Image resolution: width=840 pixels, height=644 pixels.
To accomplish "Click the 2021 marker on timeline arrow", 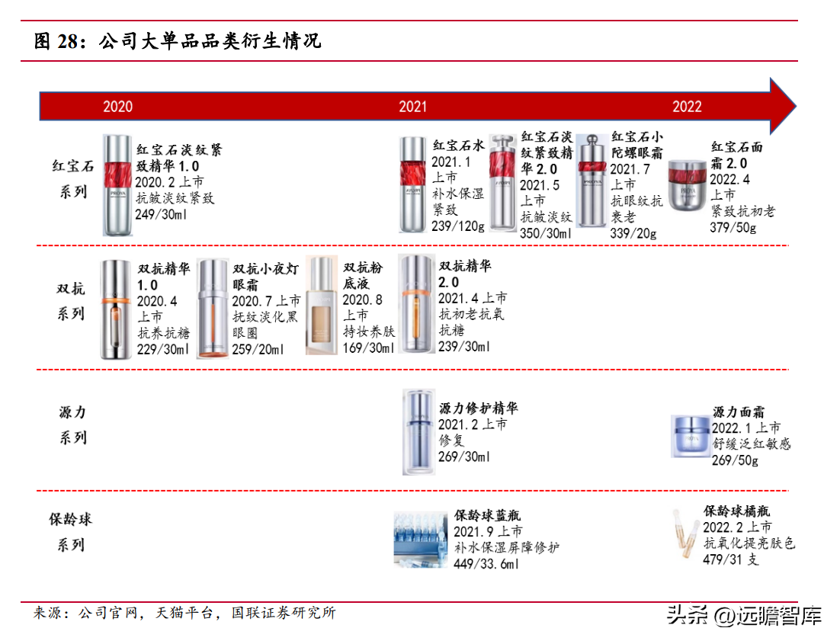I will coord(412,106).
